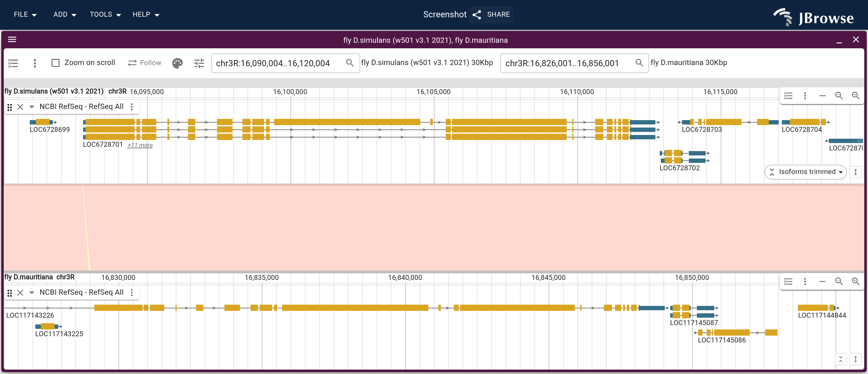
Task: Zoom in on D.simulans view
Action: [855, 96]
